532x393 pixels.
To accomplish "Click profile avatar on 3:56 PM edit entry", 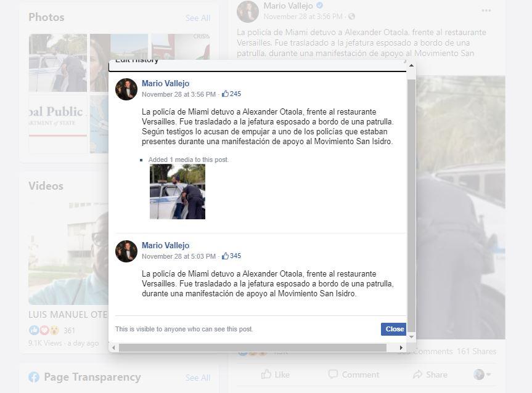I will coord(126,89).
